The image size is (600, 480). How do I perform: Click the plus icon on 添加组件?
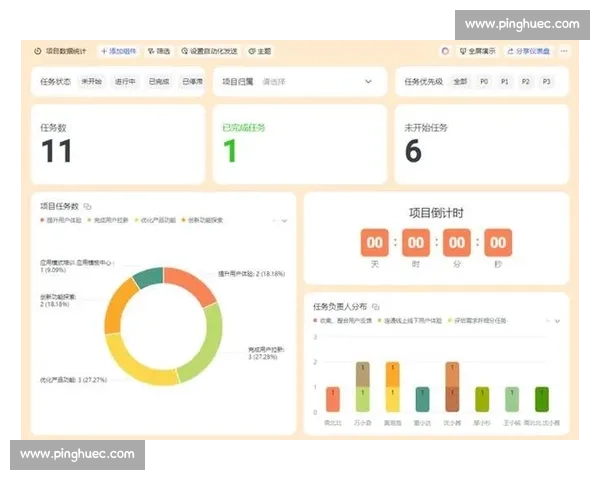pos(104,51)
